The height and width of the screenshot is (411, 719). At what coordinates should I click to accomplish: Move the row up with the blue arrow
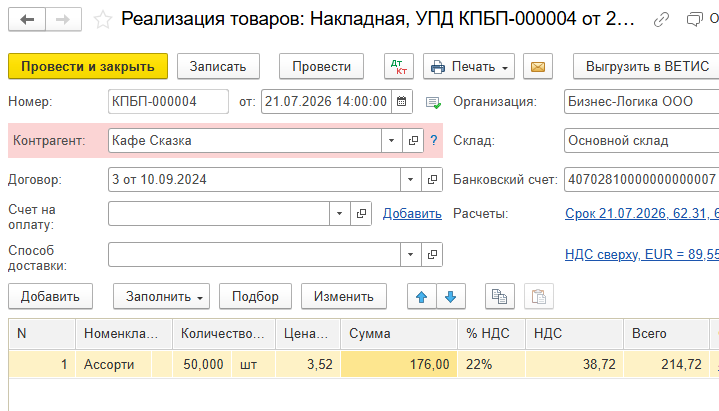point(422,296)
